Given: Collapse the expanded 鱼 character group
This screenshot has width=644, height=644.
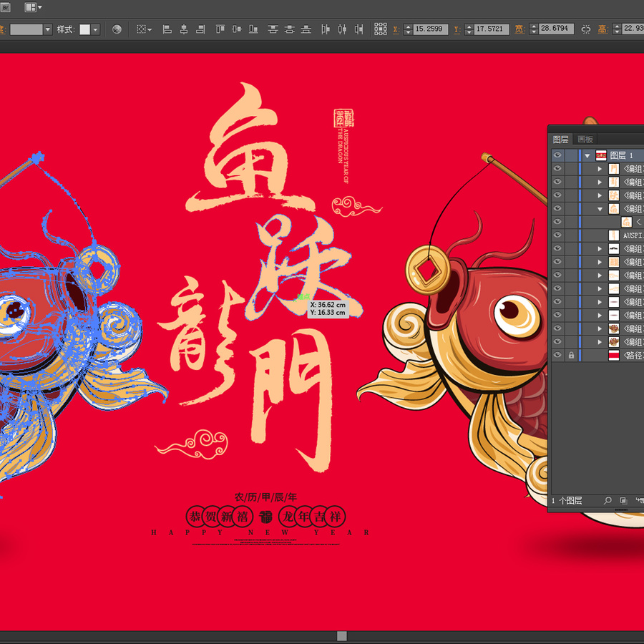Looking at the screenshot, I should [600, 209].
